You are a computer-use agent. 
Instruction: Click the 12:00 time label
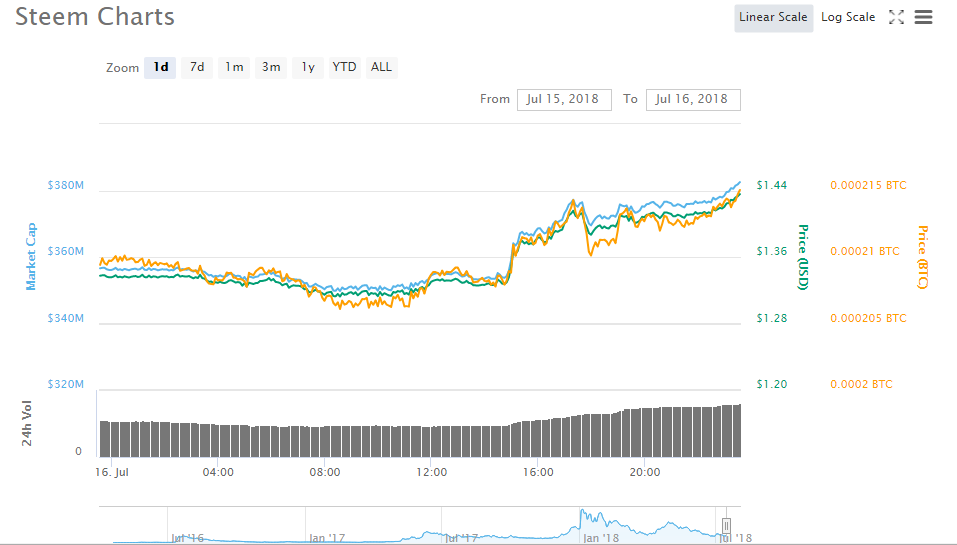pos(432,472)
